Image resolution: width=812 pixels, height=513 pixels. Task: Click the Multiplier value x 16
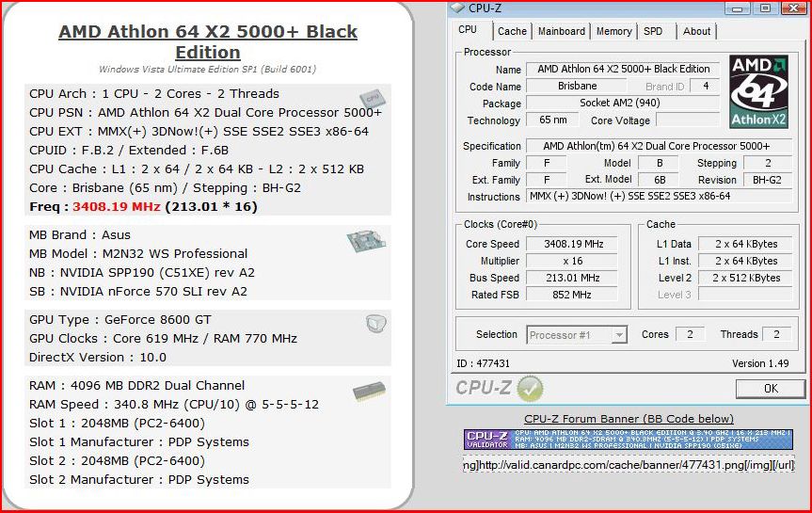[573, 261]
